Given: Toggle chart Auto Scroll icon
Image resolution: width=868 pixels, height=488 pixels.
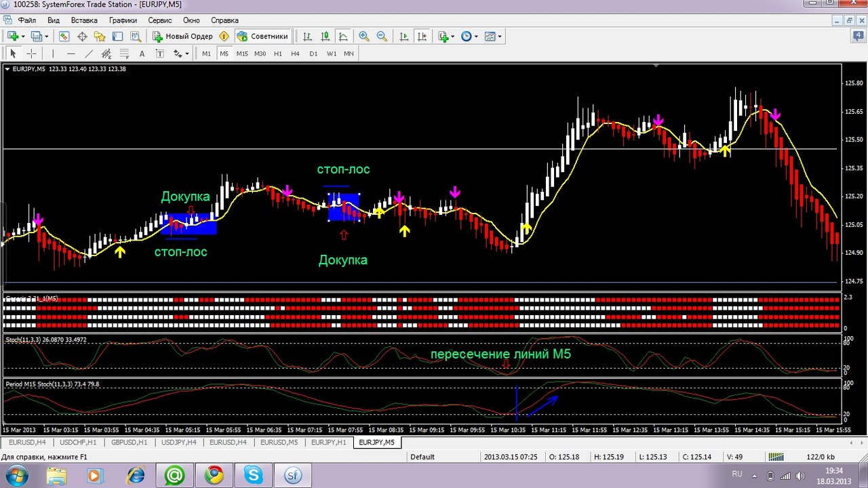Looking at the screenshot, I should [405, 36].
